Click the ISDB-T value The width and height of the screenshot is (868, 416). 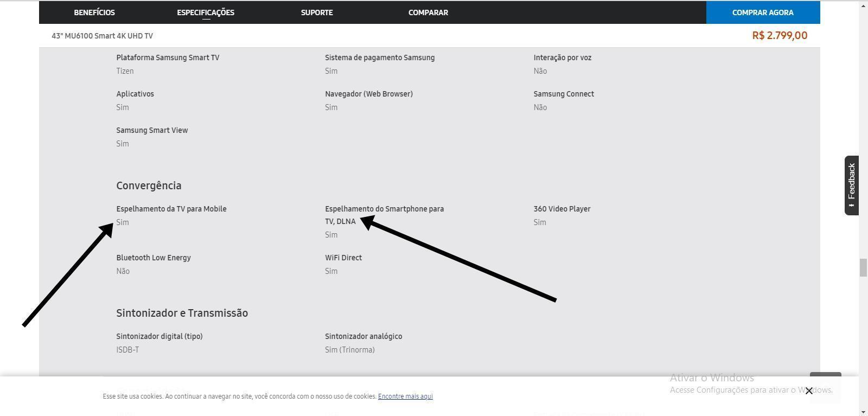[x=127, y=350]
